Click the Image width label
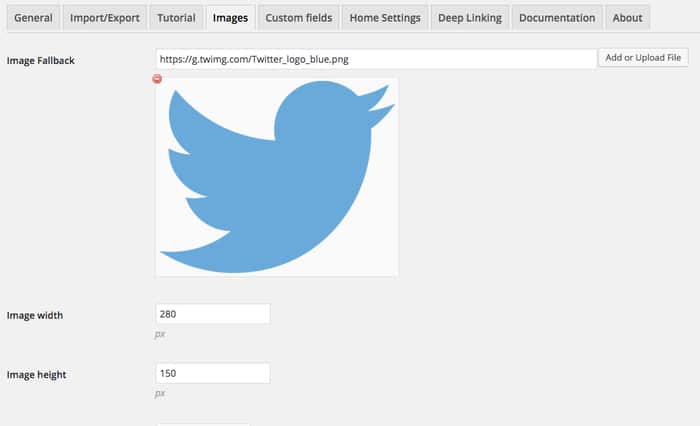Screen dimensions: 700x426 [35, 315]
